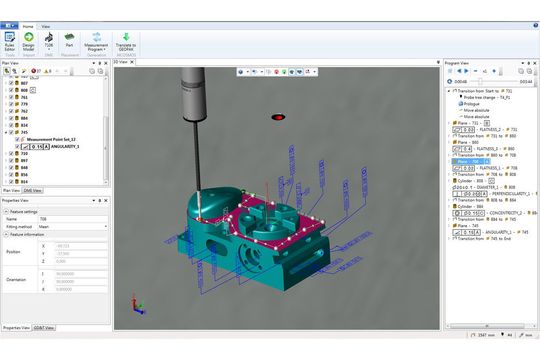
Task: Play the program simulation forward
Action: pos(466,71)
